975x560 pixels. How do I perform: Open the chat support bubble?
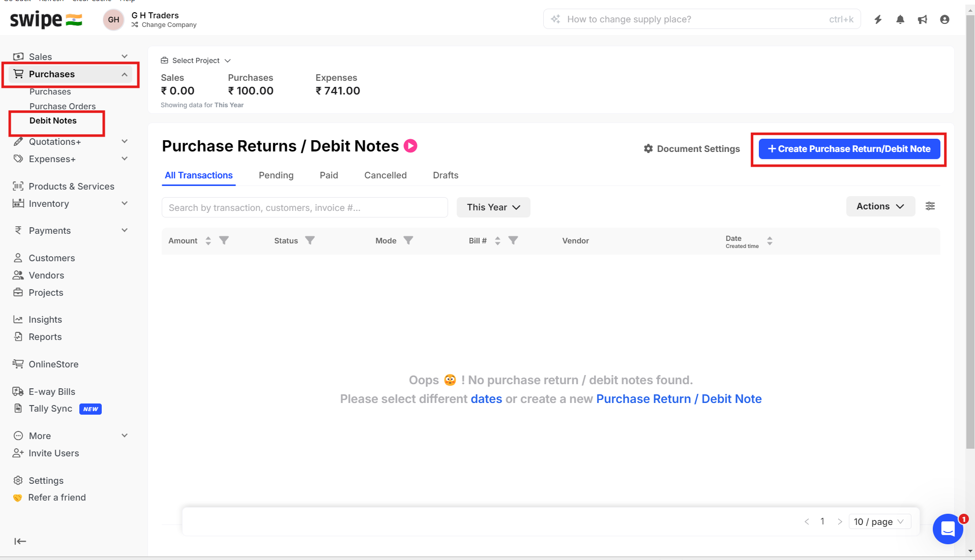coord(948,529)
